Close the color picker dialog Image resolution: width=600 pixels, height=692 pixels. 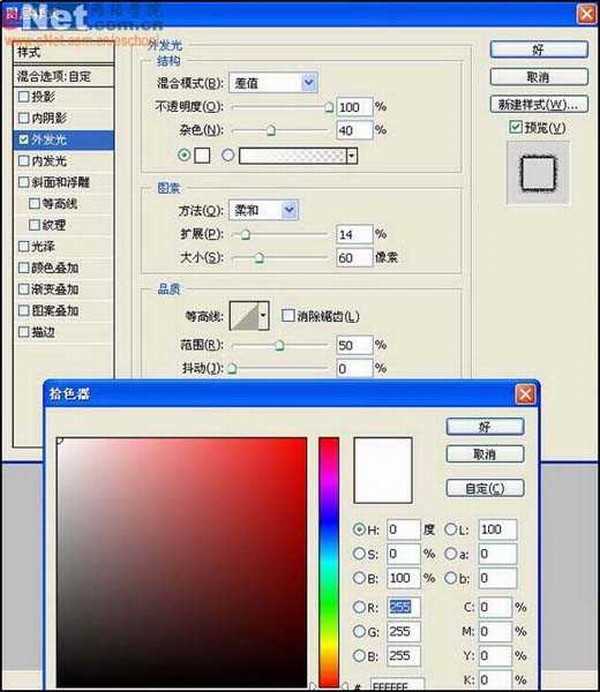(x=524, y=395)
